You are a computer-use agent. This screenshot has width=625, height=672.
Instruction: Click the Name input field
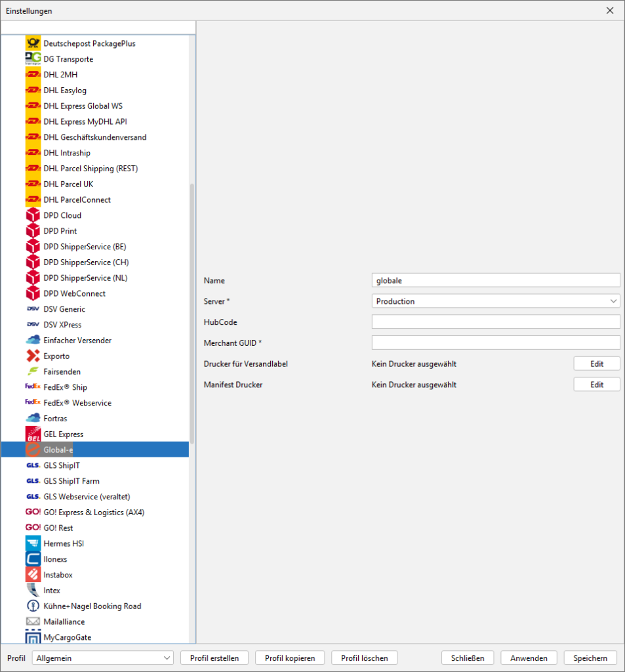(496, 280)
